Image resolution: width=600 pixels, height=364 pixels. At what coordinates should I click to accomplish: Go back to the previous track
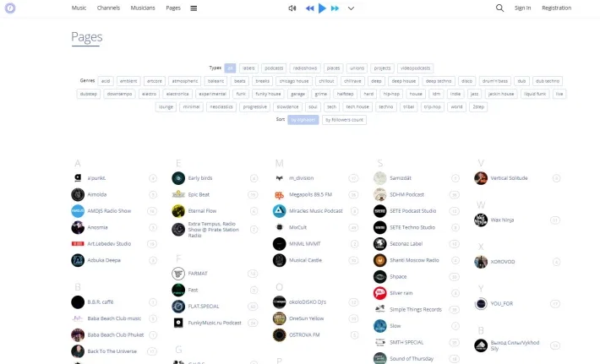pyautogui.click(x=309, y=8)
